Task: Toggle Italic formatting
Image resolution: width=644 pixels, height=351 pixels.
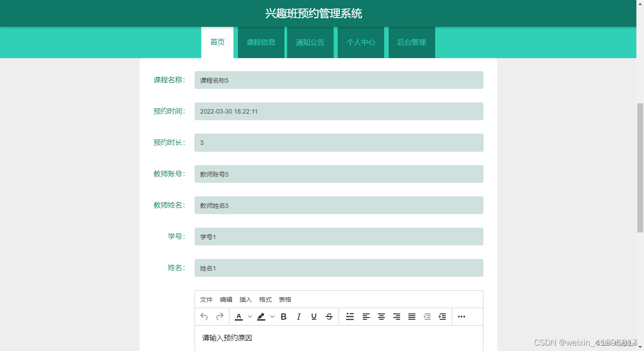Action: point(299,317)
